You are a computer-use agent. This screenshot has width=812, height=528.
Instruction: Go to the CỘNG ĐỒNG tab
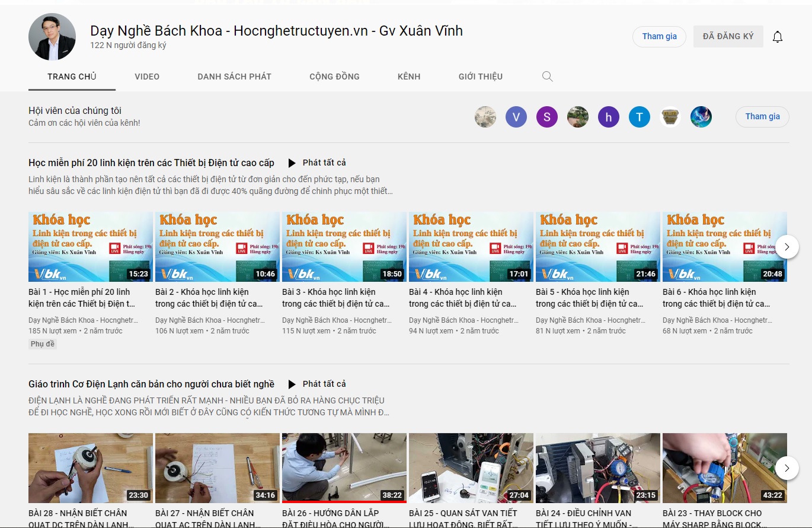(334, 77)
